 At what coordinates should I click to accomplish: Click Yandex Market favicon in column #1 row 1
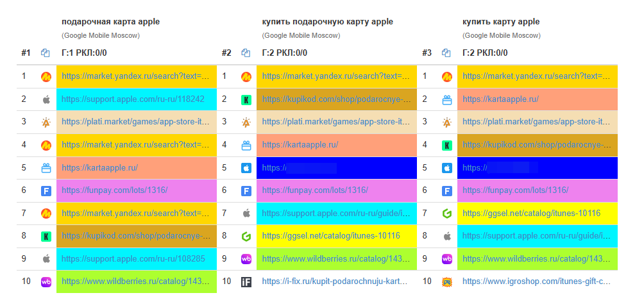[x=46, y=76]
